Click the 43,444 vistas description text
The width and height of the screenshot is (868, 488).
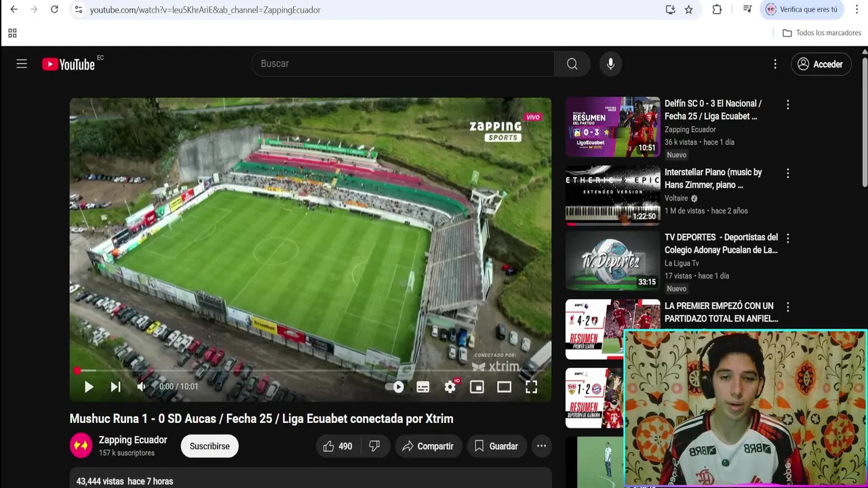pyautogui.click(x=125, y=481)
